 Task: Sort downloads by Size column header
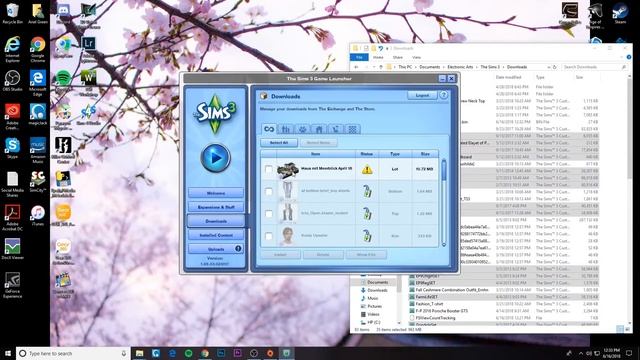[425, 154]
